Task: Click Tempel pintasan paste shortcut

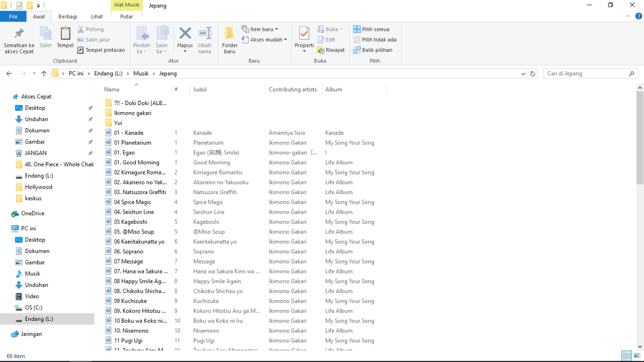Action: [101, 50]
